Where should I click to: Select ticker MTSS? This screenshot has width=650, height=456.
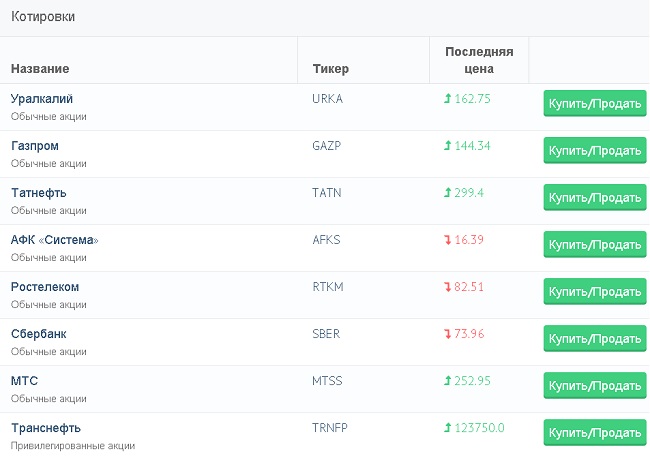click(x=327, y=381)
